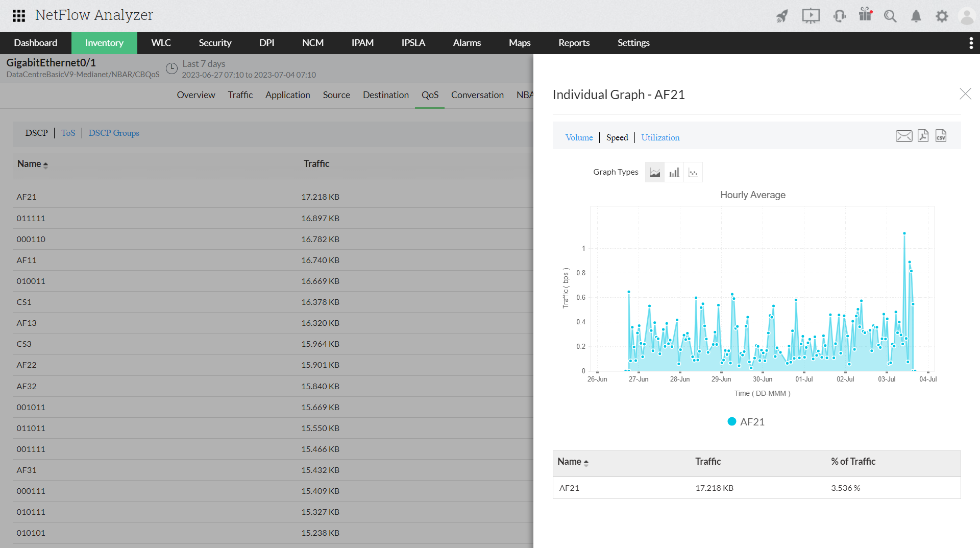
Task: Select the area line graph type
Action: pos(655,172)
